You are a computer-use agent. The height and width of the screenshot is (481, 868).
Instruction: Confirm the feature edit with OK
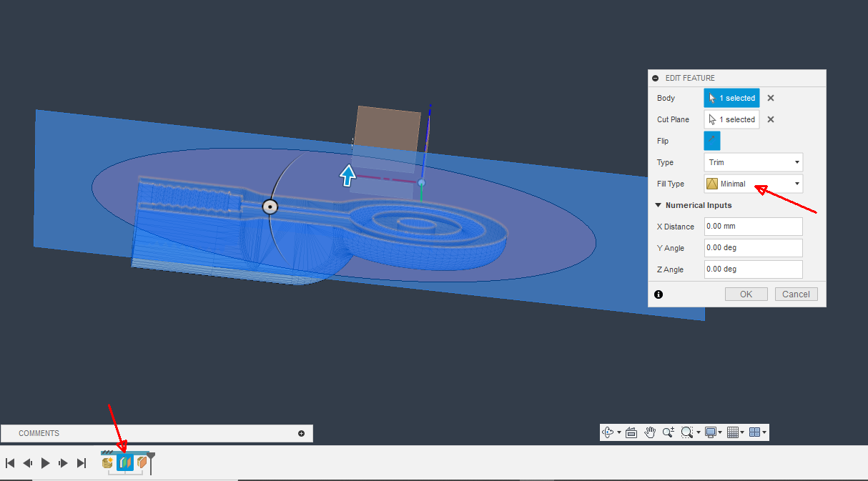pos(746,294)
